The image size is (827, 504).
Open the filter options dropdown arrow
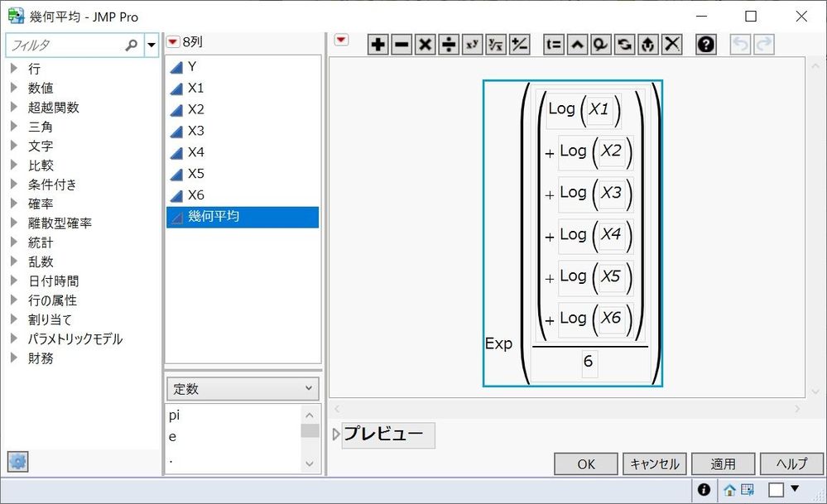coord(151,46)
